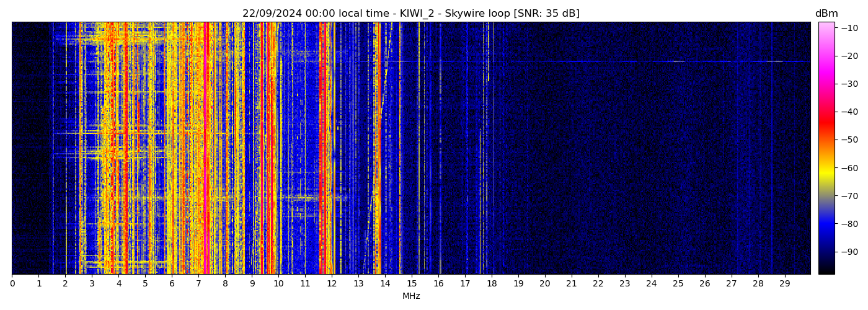This screenshot has height=310, width=868.
Task: Click the 0 MHz tick label
Action: (x=12, y=283)
